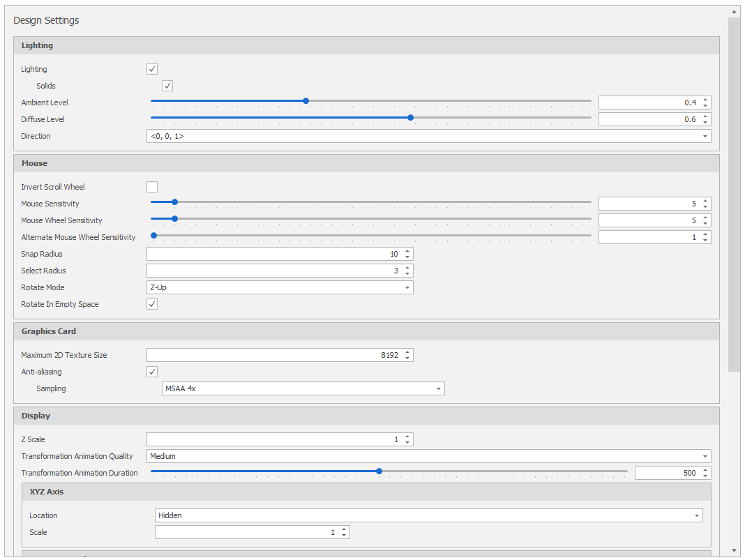The width and height of the screenshot is (745, 560).
Task: Click the vertical scrollbar down arrow
Action: (x=734, y=550)
